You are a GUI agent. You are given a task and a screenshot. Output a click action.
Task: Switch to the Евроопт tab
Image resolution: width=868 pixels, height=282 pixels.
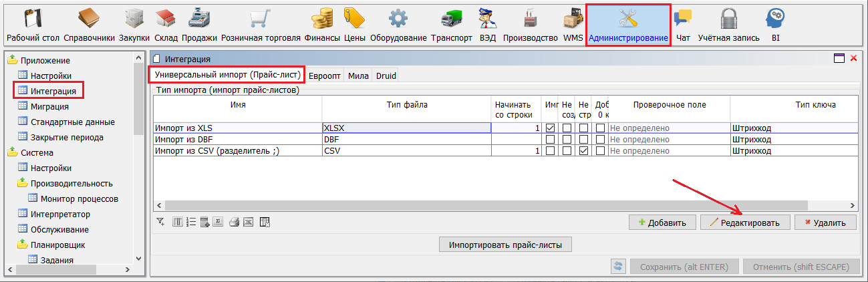[325, 76]
